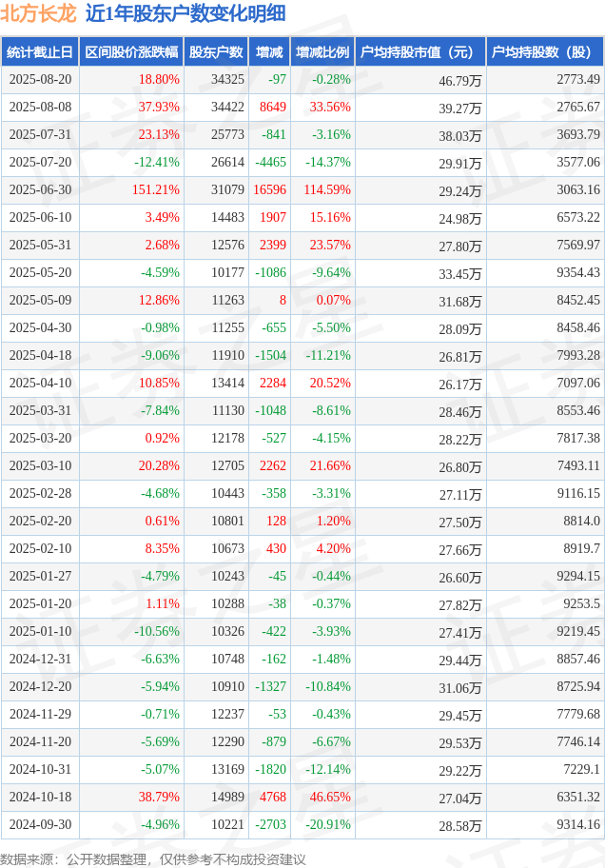This screenshot has height=868, width=605.
Task: Click the 2024-09-30 date cell
Action: tap(40, 824)
